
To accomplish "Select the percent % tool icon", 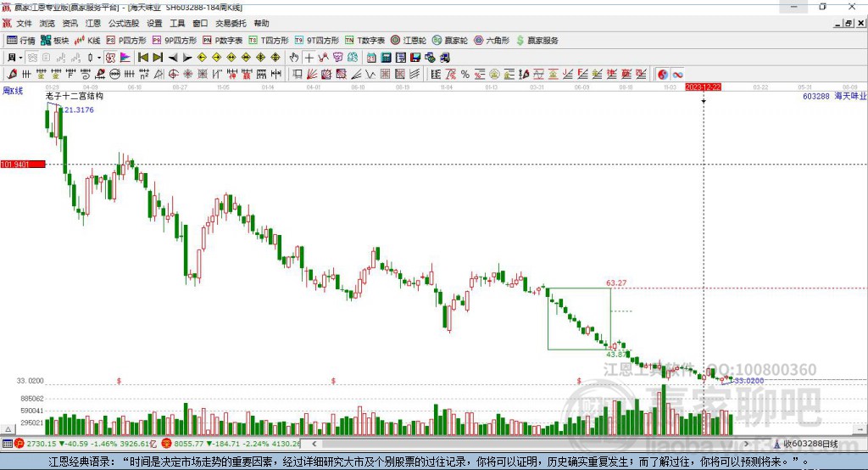I will 465,75.
